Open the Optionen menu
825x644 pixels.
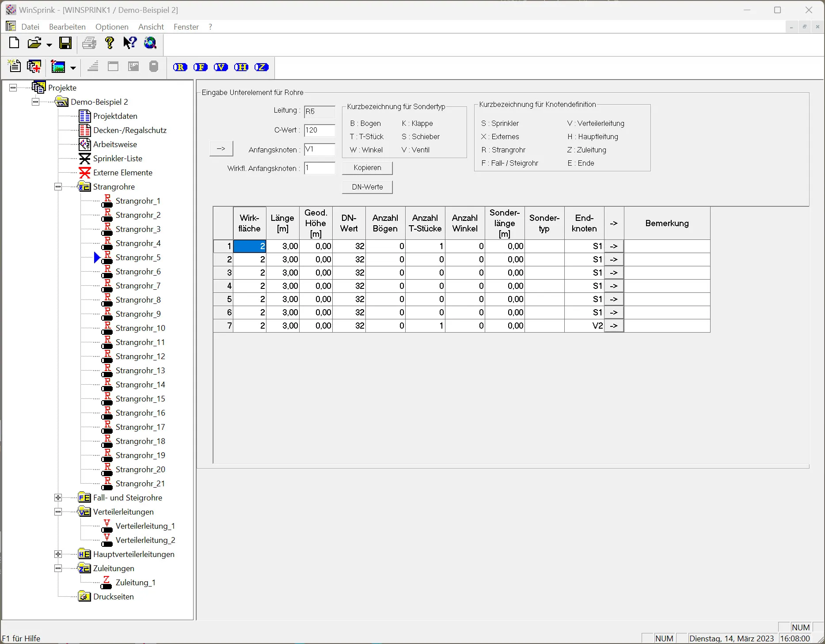pos(112,27)
